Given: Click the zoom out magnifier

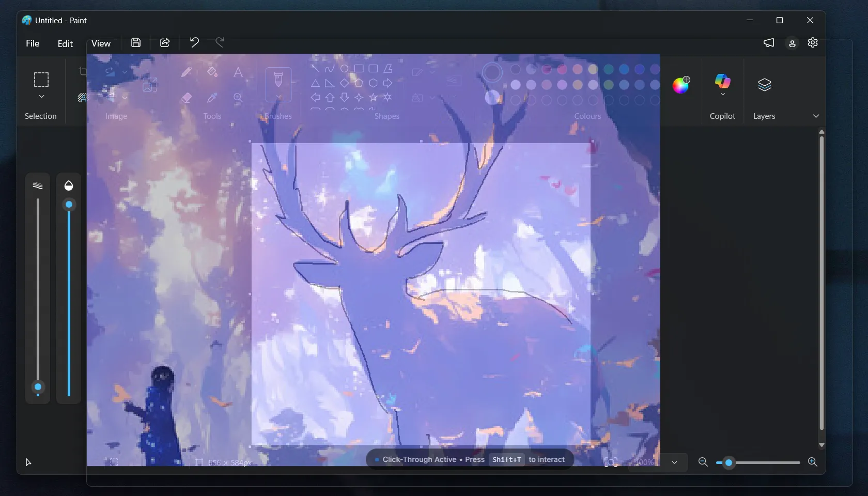Looking at the screenshot, I should [x=703, y=462].
